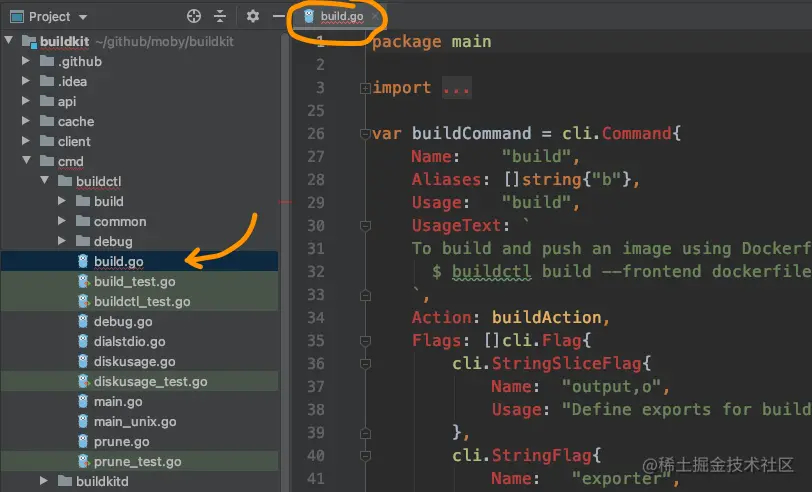
Task: Click the collapse all icon in Project toolbar
Action: (220, 17)
